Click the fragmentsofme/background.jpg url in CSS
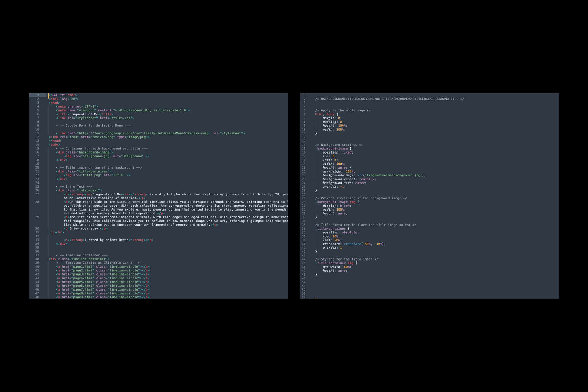588x392 pixels. (x=394, y=175)
